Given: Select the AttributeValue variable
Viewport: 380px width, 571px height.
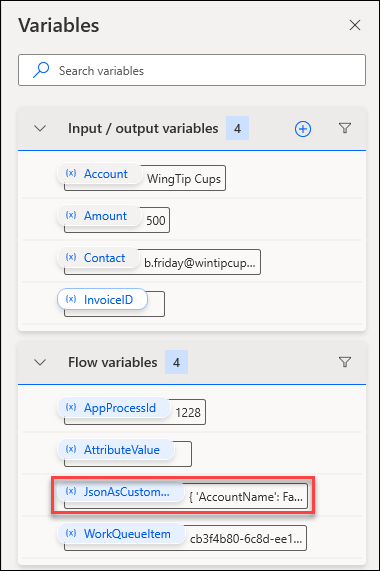Looking at the screenshot, I should (x=116, y=450).
